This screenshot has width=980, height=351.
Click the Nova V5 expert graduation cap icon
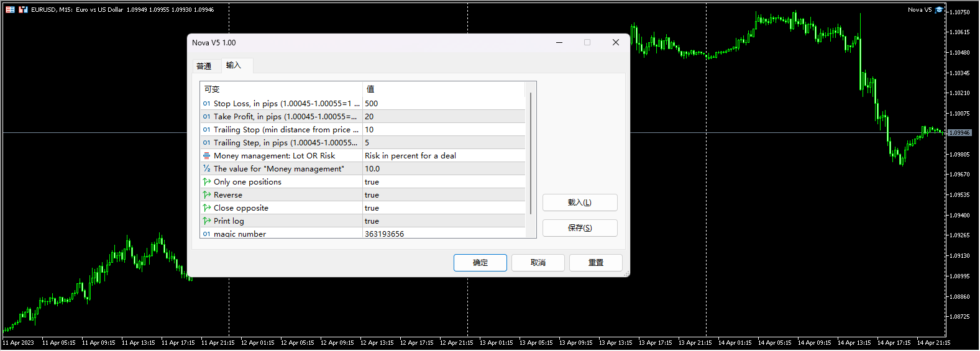(x=939, y=9)
